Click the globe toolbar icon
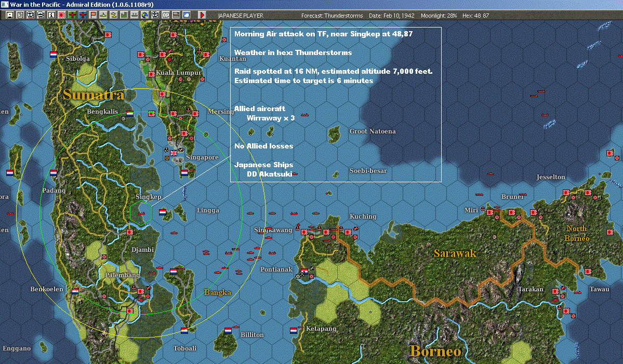623x364 pixels. point(144,15)
